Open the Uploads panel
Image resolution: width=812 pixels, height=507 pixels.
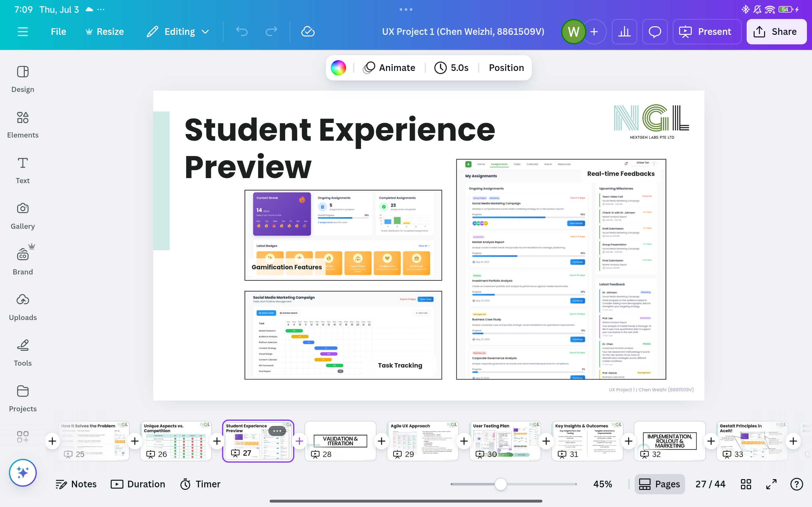tap(23, 307)
